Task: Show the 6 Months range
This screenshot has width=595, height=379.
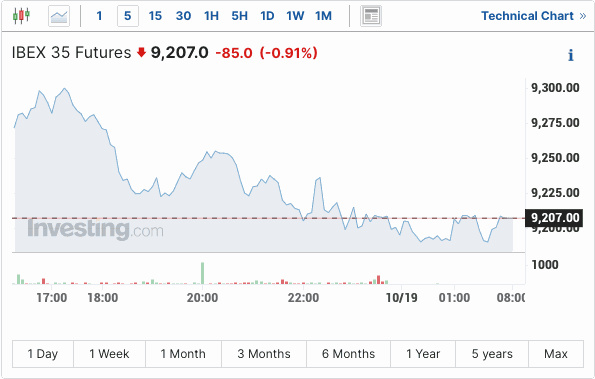Action: point(348,354)
